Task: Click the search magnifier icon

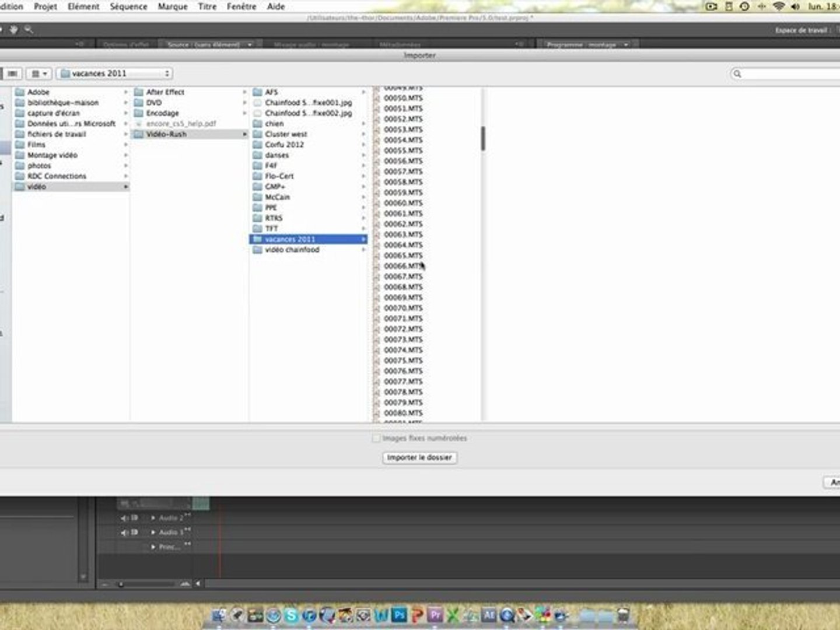Action: click(737, 74)
